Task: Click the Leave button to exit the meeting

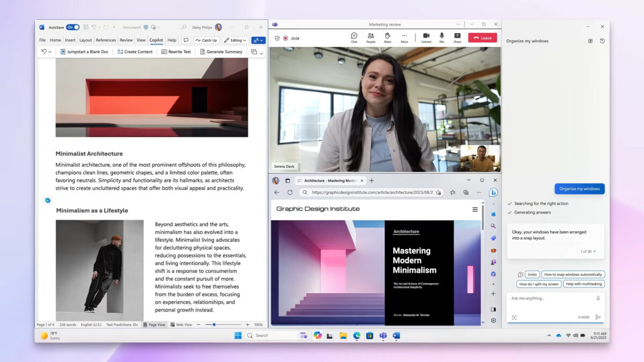Action: coord(481,38)
